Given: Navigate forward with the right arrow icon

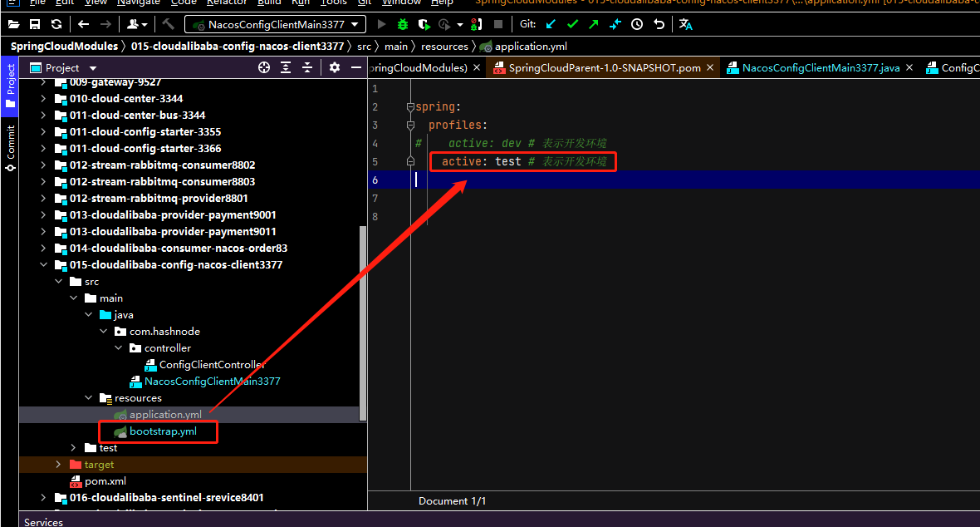Looking at the screenshot, I should [105, 24].
